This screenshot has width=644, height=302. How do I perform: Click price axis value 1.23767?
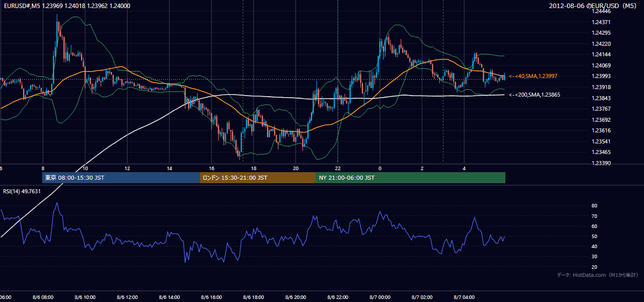(x=601, y=109)
